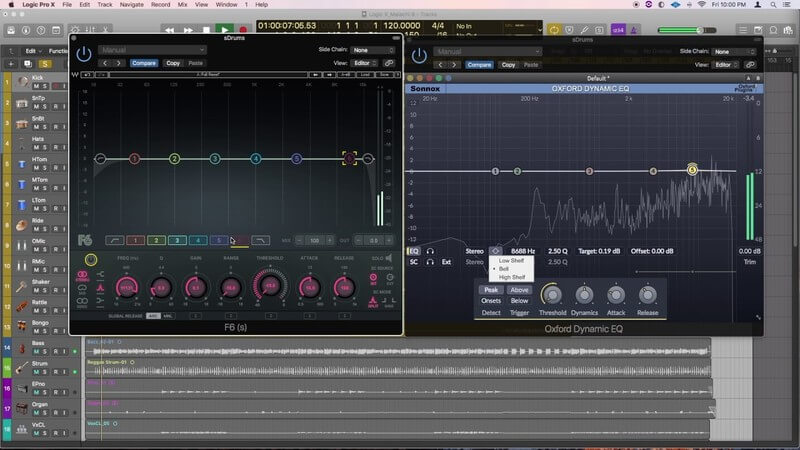Click band 2 node in the F6 graph
Viewport: 800px width, 450px height.
[x=174, y=159]
